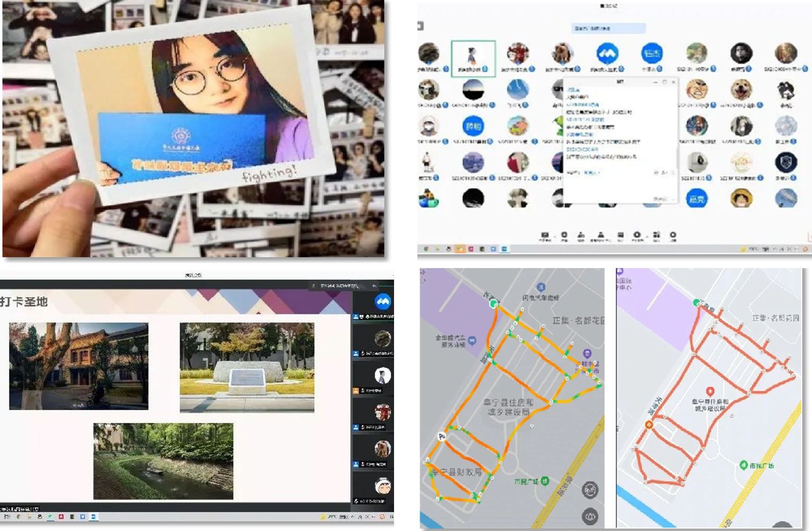
Task: Click the orange circle marker on the right map route
Action: tap(649, 425)
